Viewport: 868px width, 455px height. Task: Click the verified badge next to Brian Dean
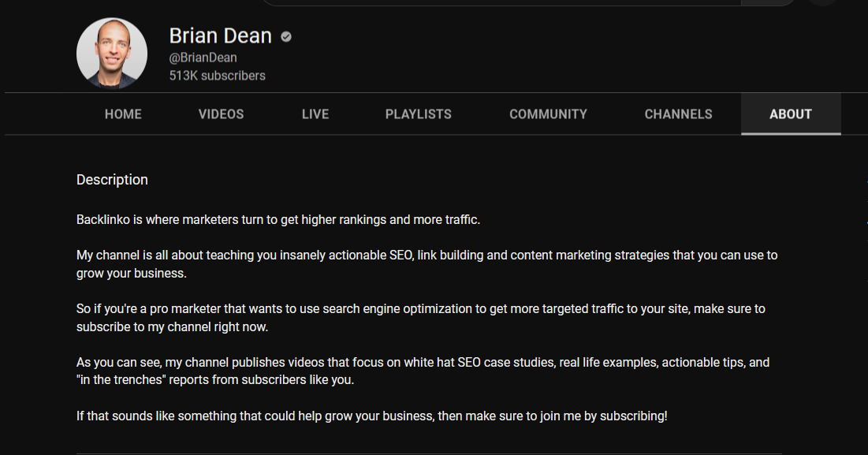(x=286, y=36)
